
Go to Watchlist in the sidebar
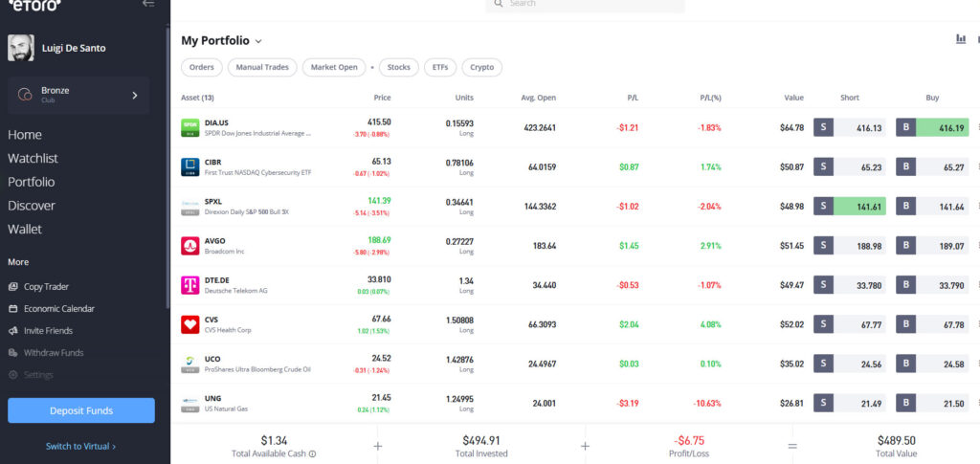33,158
